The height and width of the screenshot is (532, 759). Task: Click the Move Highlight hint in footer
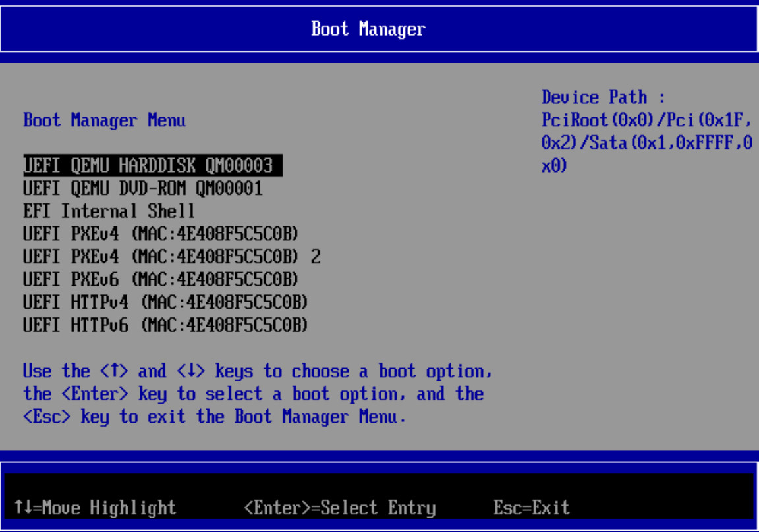pos(96,508)
